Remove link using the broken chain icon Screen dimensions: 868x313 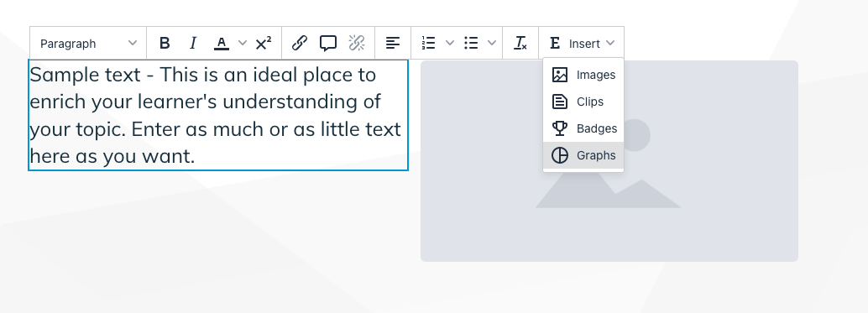[357, 43]
